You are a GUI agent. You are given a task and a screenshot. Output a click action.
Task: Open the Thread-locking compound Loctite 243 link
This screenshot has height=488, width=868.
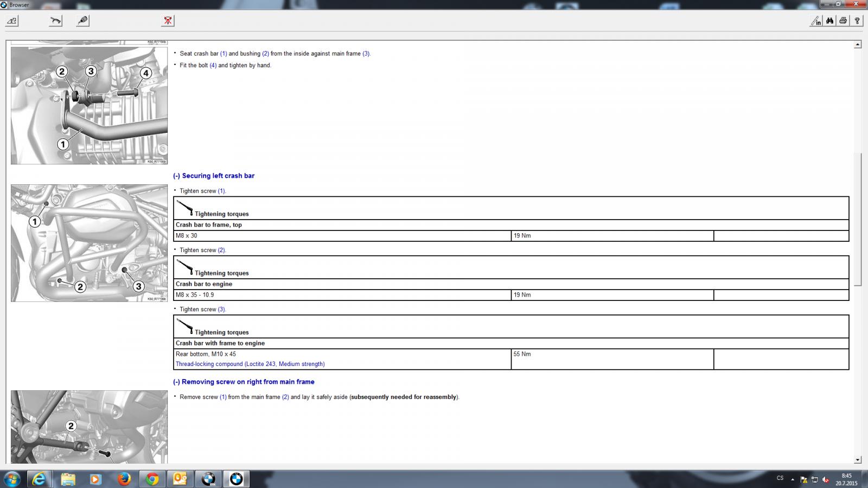click(x=250, y=364)
